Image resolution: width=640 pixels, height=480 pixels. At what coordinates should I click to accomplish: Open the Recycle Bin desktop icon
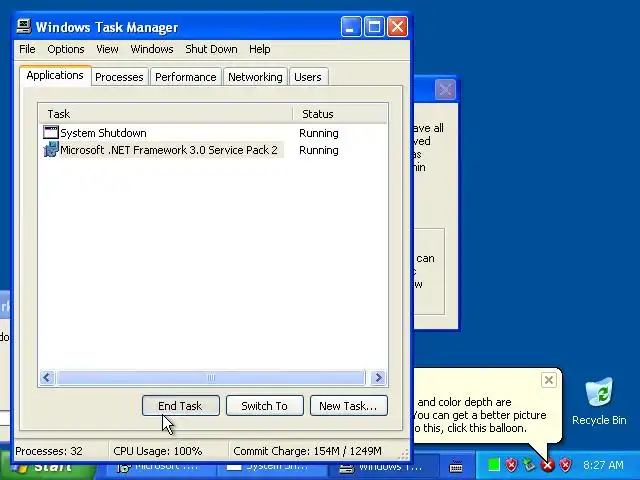pos(599,401)
